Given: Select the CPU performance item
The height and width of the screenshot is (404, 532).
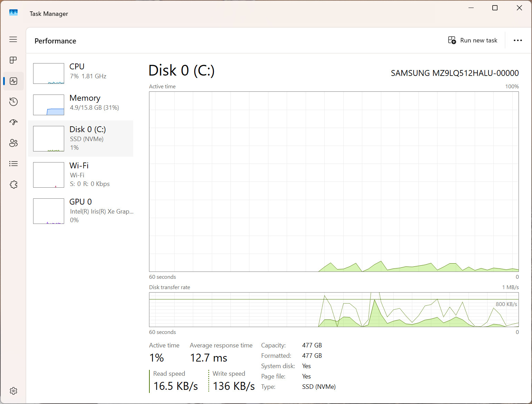Looking at the screenshot, I should (80, 73).
